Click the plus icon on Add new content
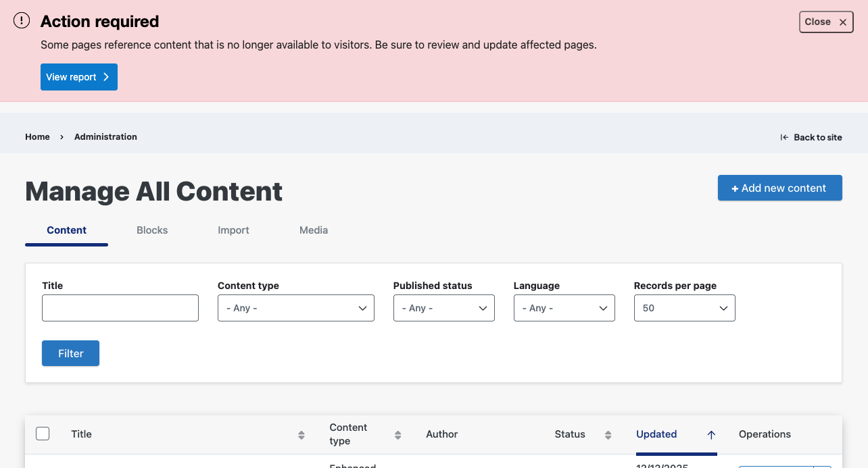Image resolution: width=868 pixels, height=468 pixels. coord(735,188)
